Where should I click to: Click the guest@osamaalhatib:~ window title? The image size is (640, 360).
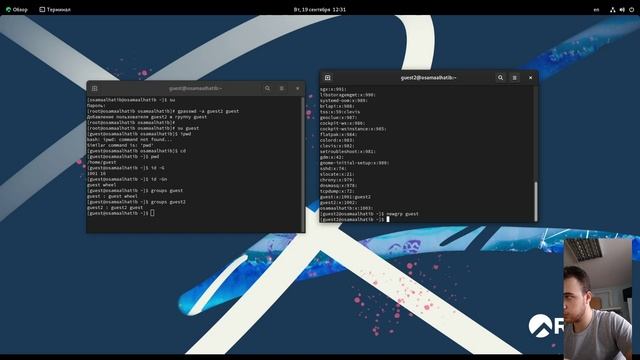[x=196, y=88]
